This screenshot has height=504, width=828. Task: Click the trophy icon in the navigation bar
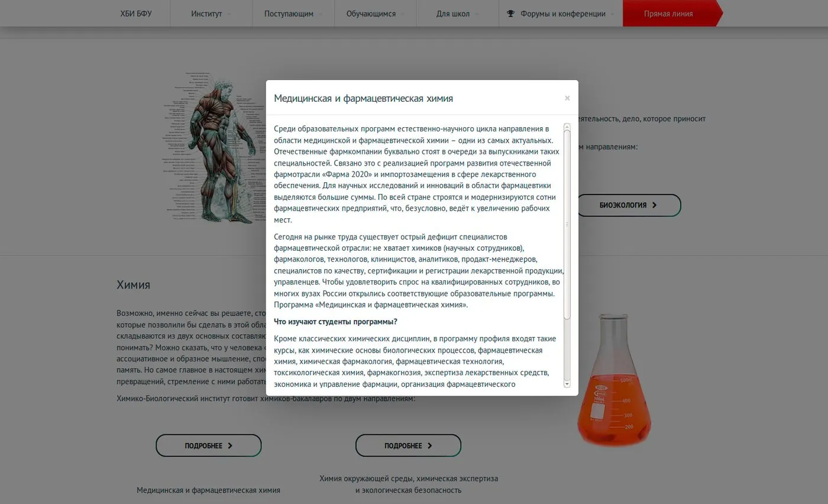coord(511,14)
